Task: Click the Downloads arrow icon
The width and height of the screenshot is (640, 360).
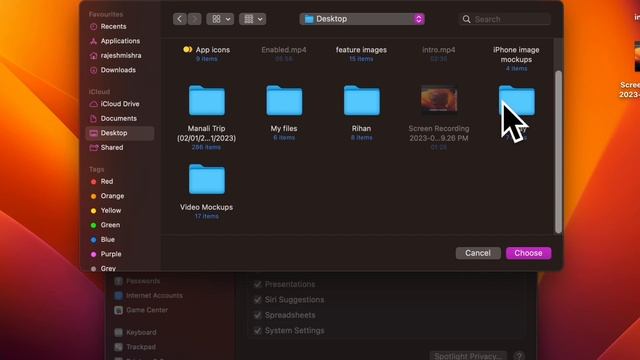Action: click(x=93, y=70)
